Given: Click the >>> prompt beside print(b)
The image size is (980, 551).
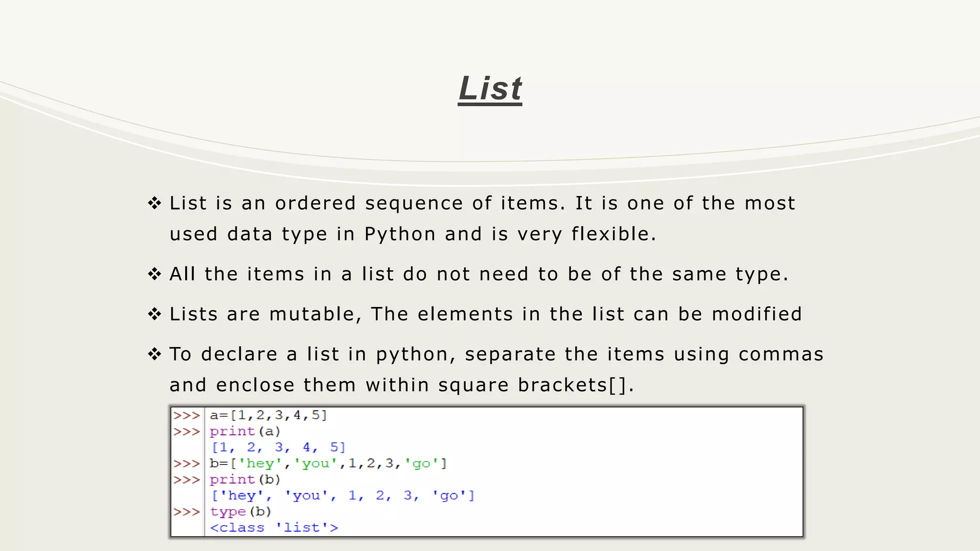Looking at the screenshot, I should [x=187, y=480].
